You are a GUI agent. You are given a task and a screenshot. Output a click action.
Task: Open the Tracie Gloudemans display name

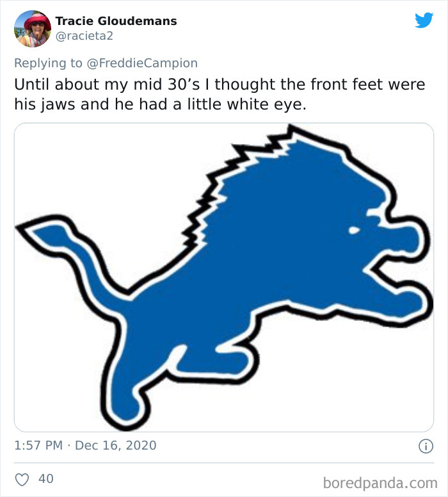coord(116,21)
